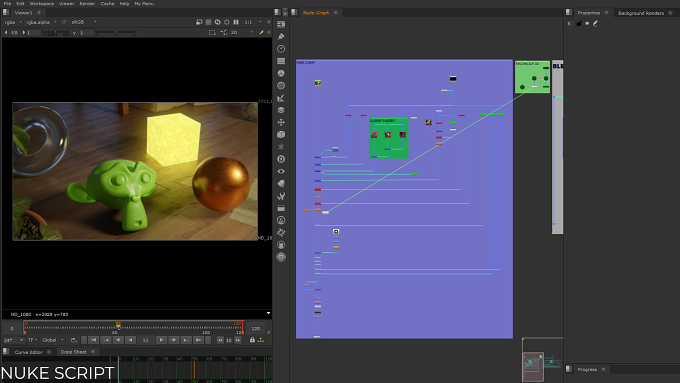Open the MetaData nodes toolbar menu

point(281,183)
